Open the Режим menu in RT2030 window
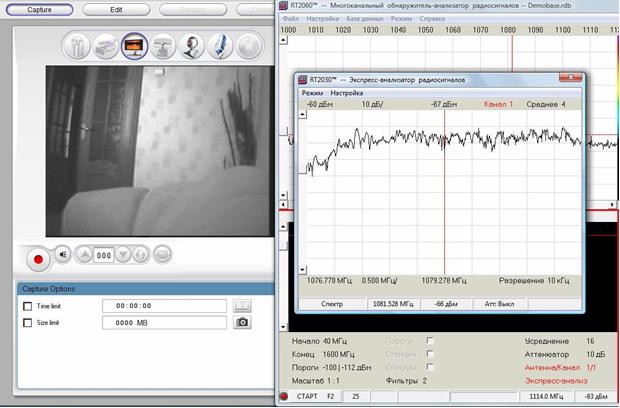Image resolution: width=620 pixels, height=408 pixels. tap(312, 93)
